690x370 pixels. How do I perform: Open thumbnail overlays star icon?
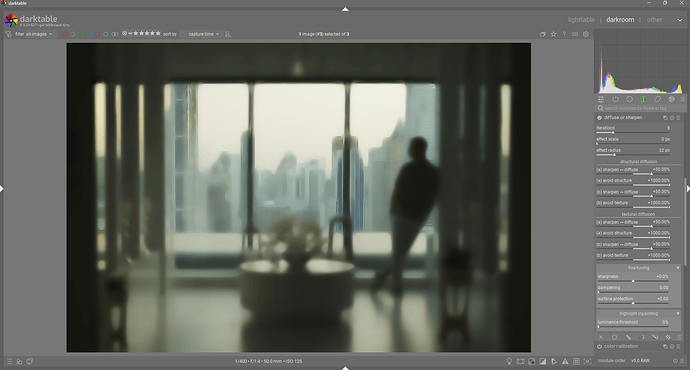(554, 34)
